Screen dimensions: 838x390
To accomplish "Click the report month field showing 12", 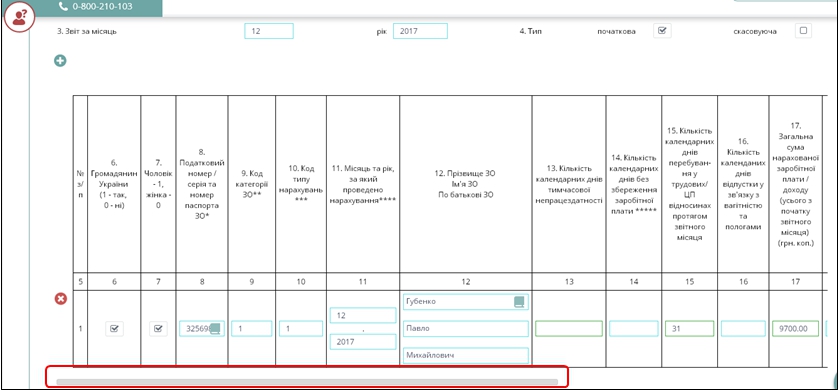I will click(269, 31).
